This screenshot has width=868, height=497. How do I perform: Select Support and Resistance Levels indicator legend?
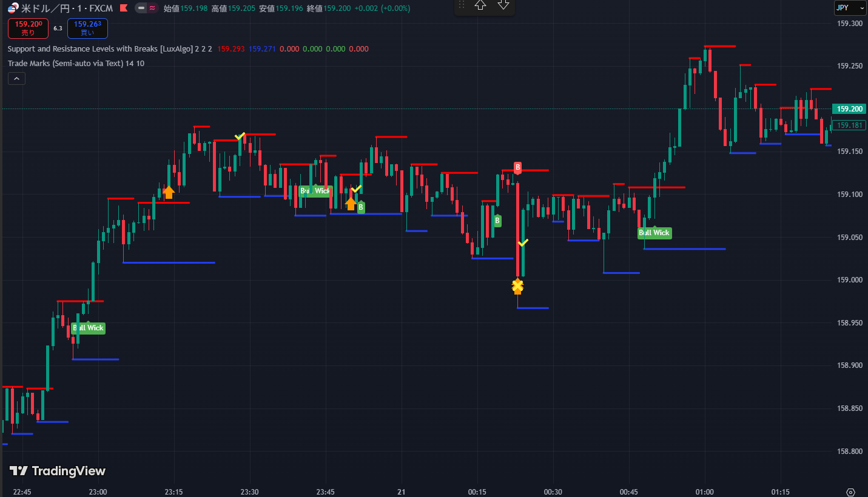[x=100, y=48]
